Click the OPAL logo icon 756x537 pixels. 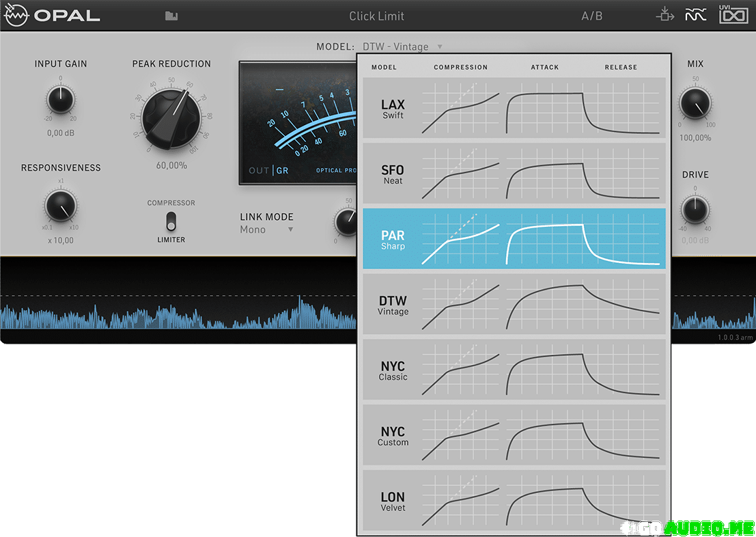point(15,15)
